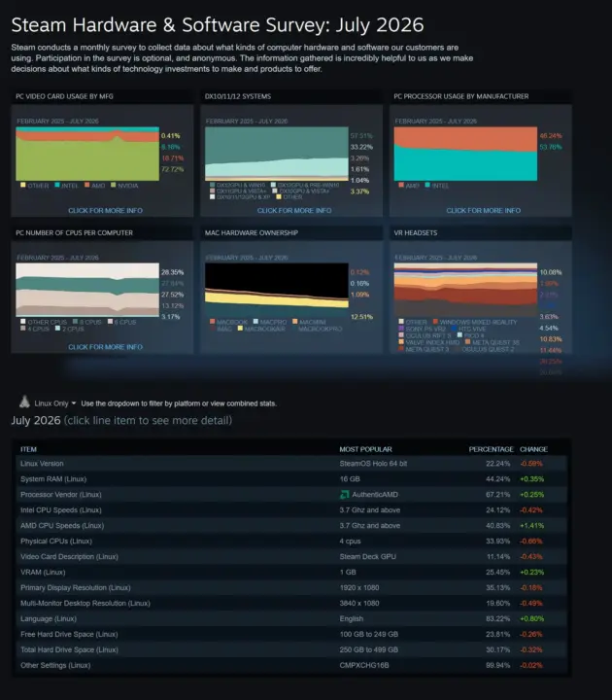Open the VR Headsets stacked area chart
The height and width of the screenshot is (700, 612).
[465, 290]
